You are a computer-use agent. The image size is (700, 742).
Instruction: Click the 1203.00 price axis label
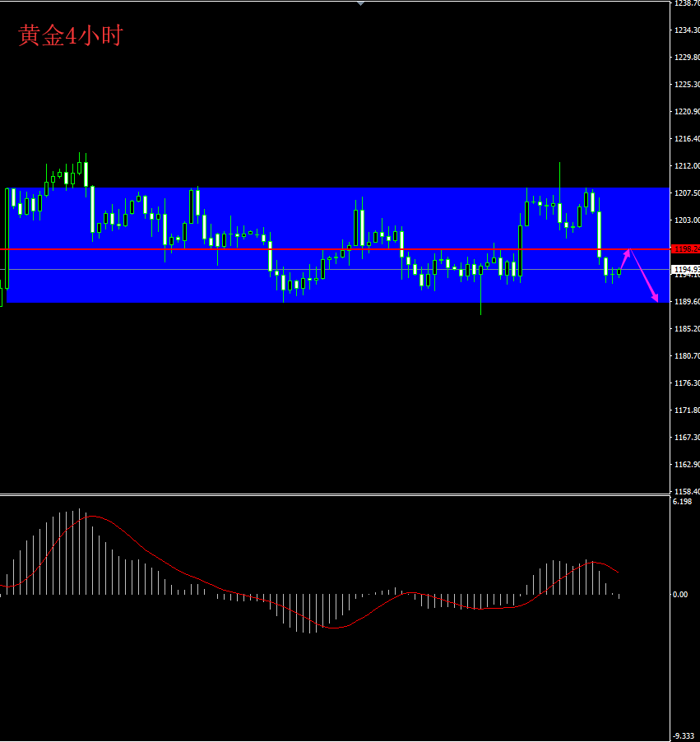tap(687, 220)
